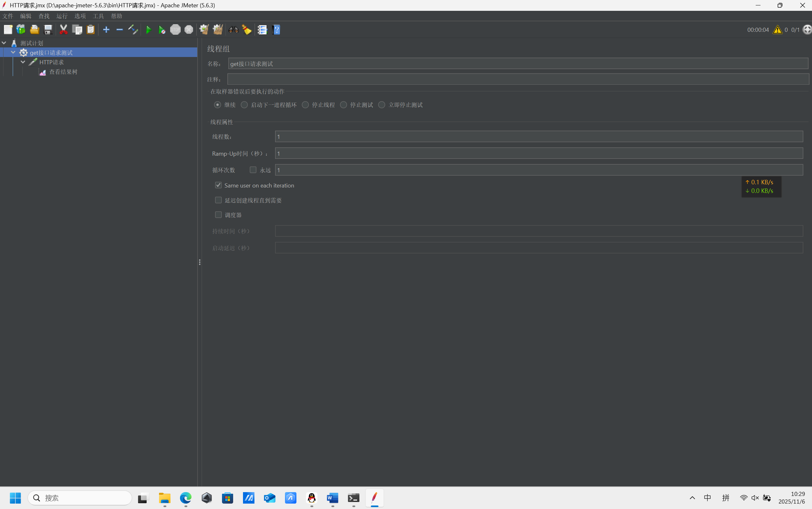Select 查看结果树 in the tree
The image size is (812, 509).
[x=63, y=72]
